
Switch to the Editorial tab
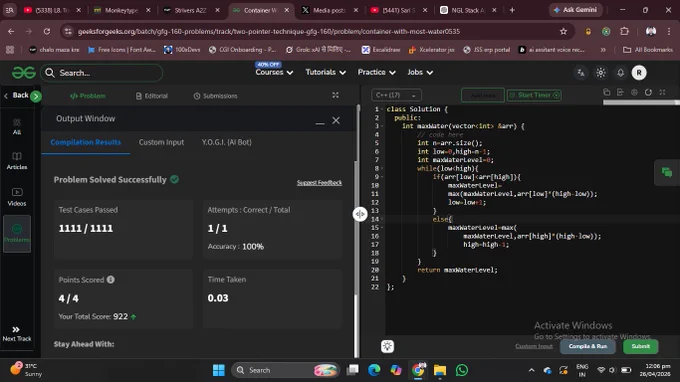tap(152, 96)
